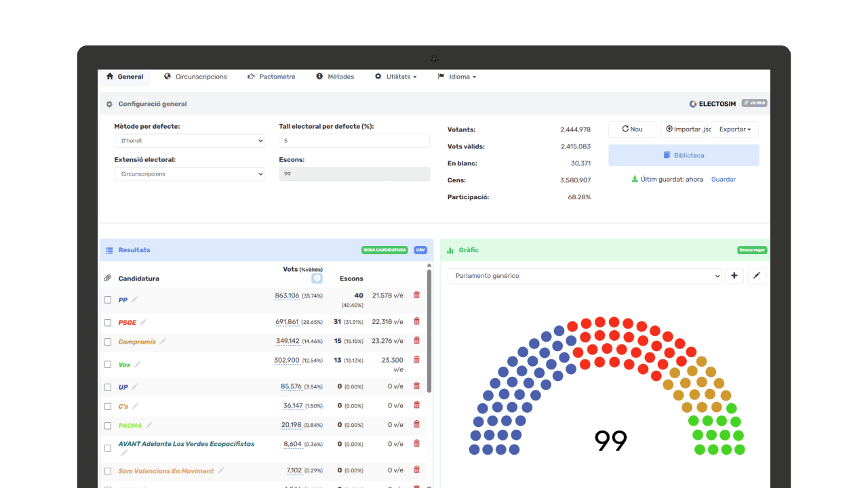Click the pencil edit icon next to PSOE

pyautogui.click(x=143, y=322)
